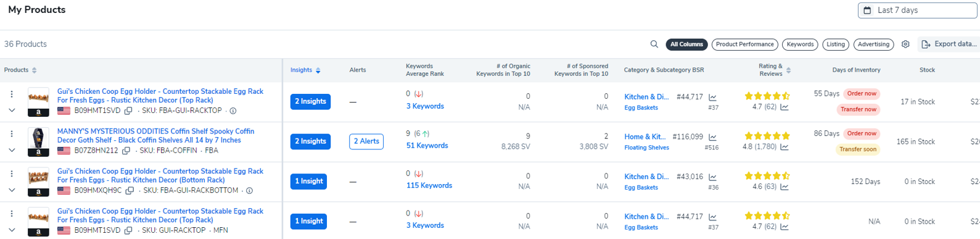Open Last 7 days date dropdown

[917, 10]
